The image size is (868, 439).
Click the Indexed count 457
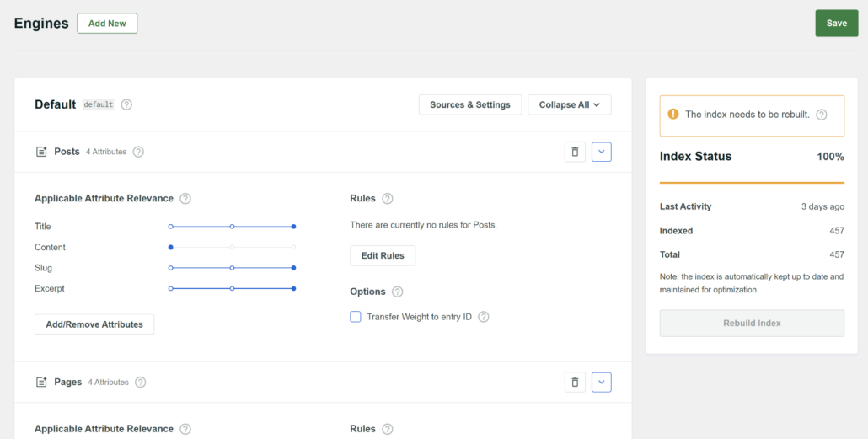click(x=837, y=231)
